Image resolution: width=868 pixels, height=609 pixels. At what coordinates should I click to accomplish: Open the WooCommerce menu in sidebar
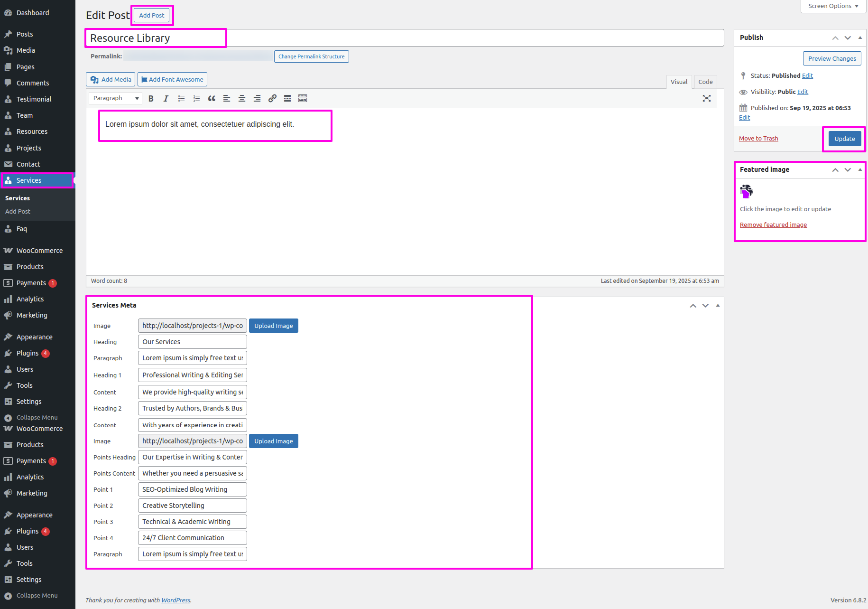click(x=39, y=251)
